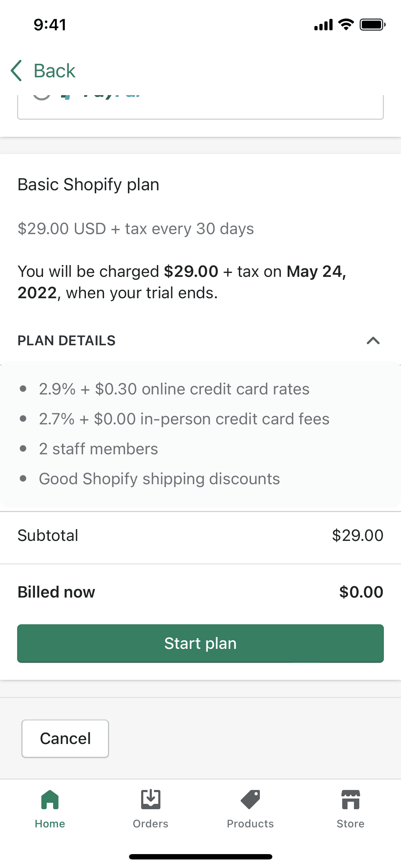Click the PLAN DETAILS section heading
The width and height of the screenshot is (401, 868).
67,341
